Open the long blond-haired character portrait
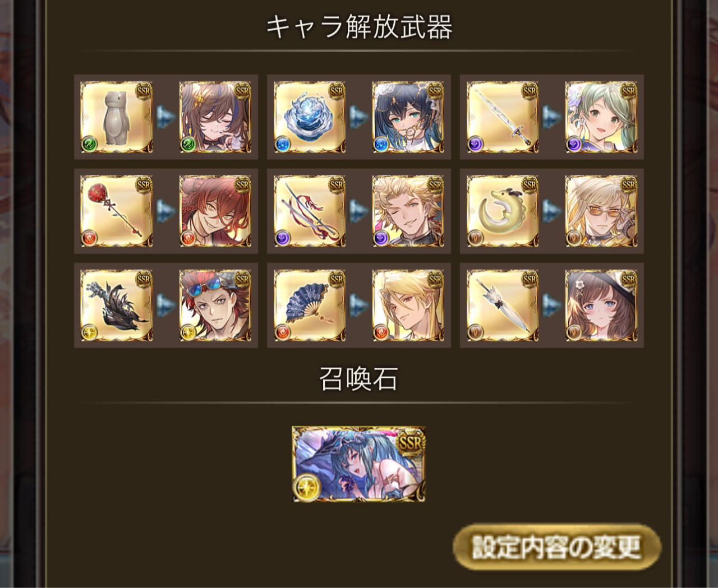Screen dimensions: 718x588 [x=408, y=305]
